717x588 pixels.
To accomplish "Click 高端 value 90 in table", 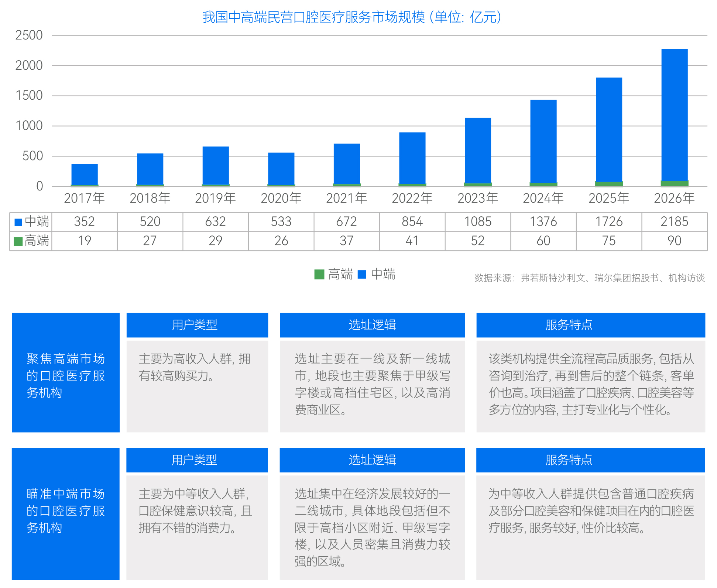I will coord(674,241).
